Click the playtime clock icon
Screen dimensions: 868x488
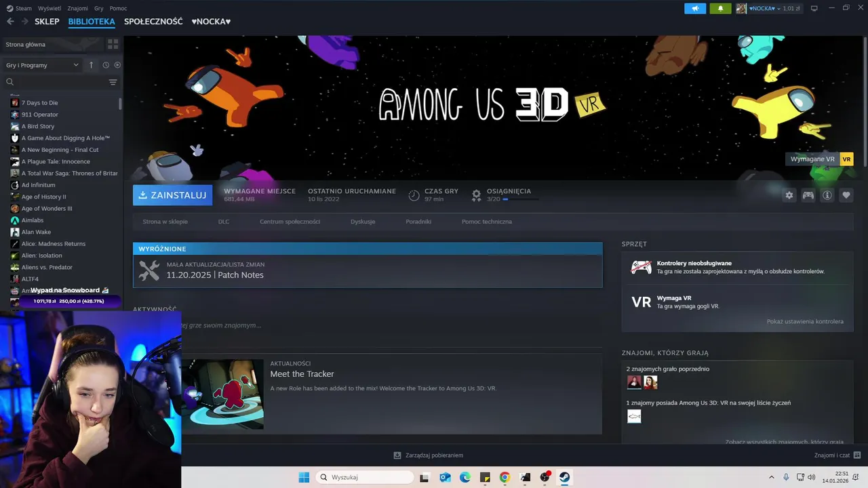pyautogui.click(x=414, y=195)
